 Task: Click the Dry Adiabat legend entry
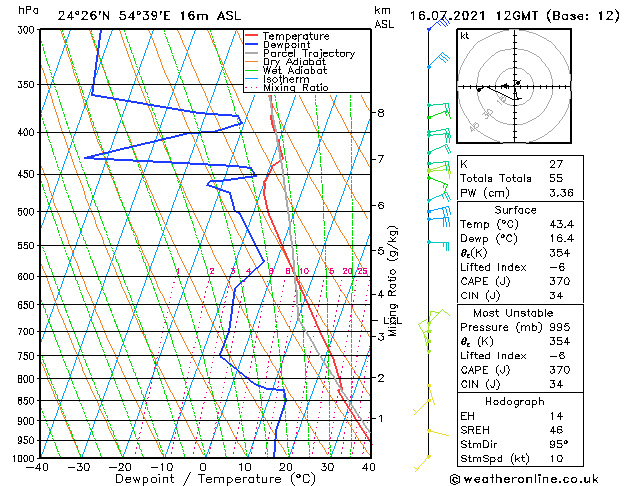click(x=286, y=62)
